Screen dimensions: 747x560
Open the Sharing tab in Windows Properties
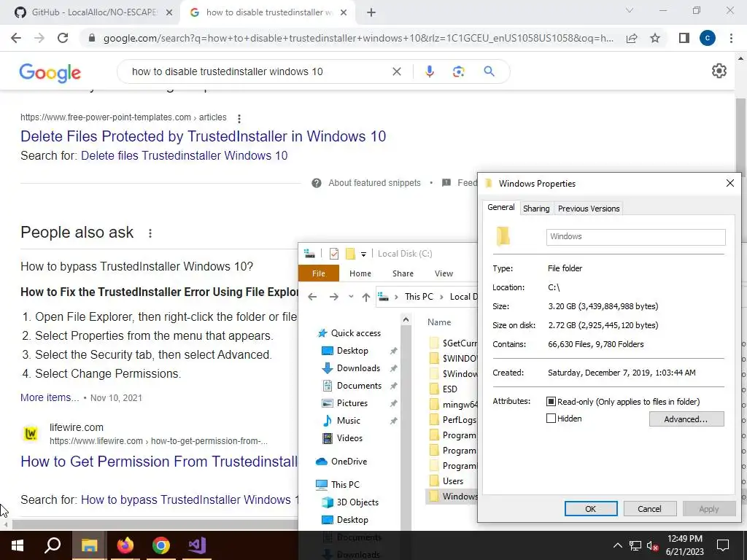(536, 209)
